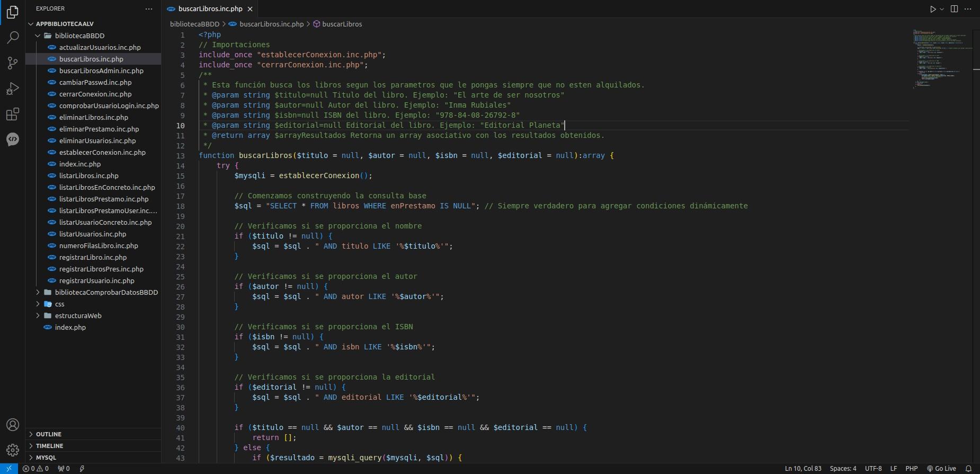Expand the bibliotecaComprobarDatosBBDD folder
The image size is (980, 474).
(x=93, y=292)
